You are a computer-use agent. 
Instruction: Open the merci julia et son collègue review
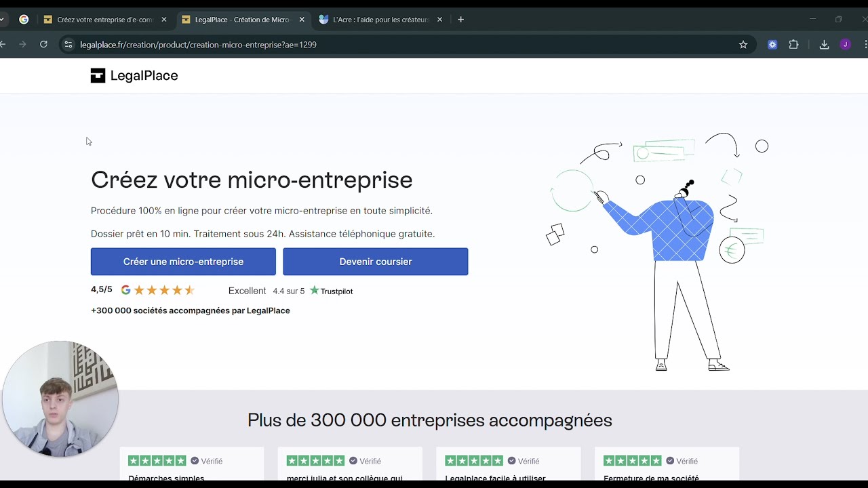pyautogui.click(x=350, y=464)
